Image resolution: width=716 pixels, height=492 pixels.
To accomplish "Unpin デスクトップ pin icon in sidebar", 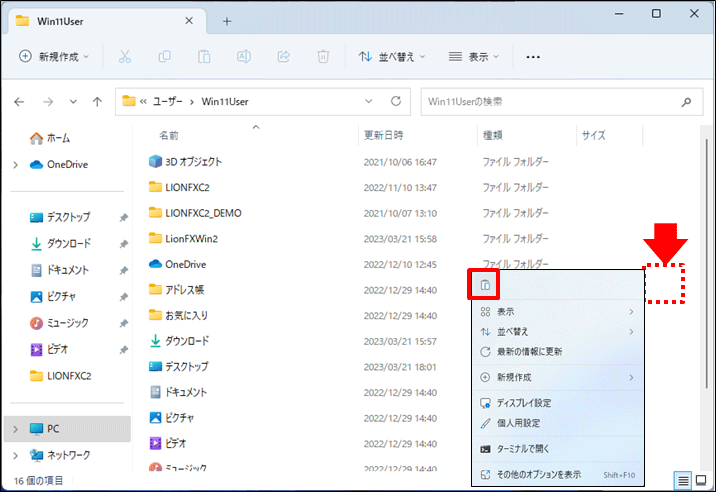I will coord(123,218).
